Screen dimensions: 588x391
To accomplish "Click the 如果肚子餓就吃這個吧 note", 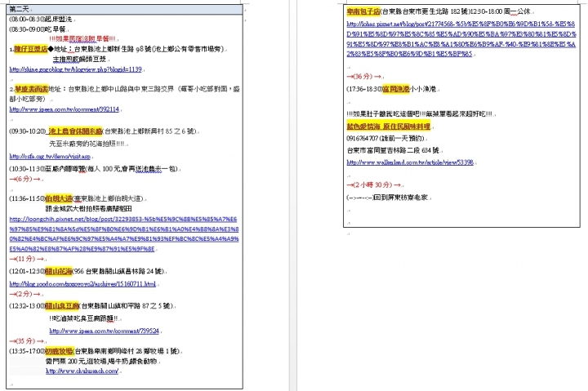I will pos(420,114).
